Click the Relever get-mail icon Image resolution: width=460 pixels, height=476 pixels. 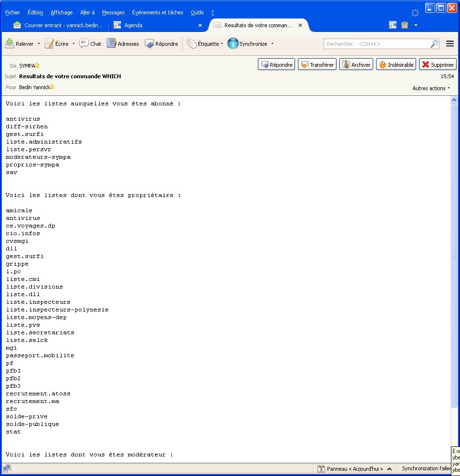10,44
